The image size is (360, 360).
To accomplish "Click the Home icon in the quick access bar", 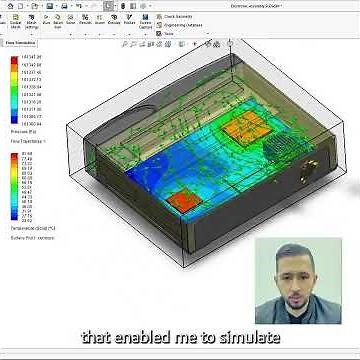I will tap(10, 6).
